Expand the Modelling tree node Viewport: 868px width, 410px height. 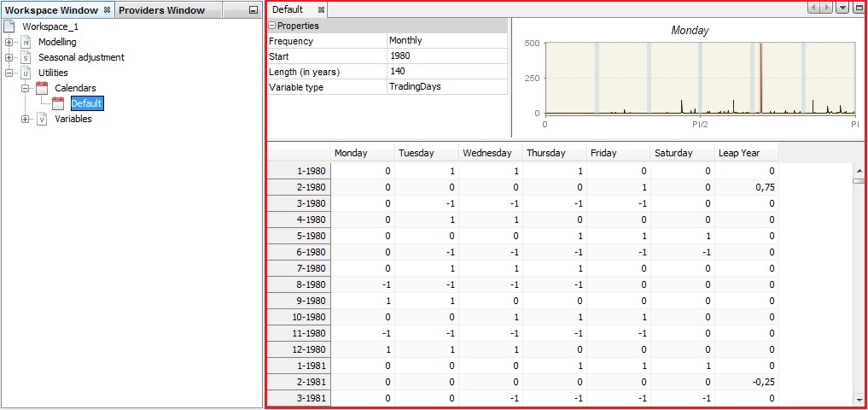(9, 42)
